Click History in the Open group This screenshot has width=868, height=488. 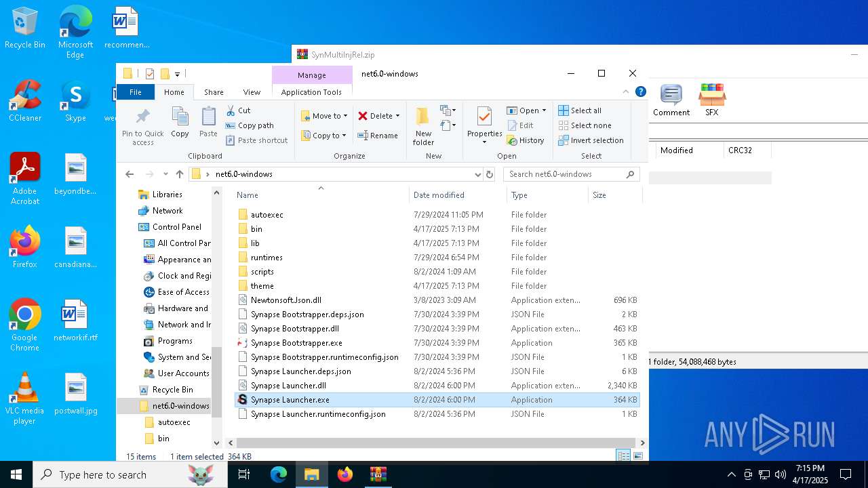coord(526,140)
